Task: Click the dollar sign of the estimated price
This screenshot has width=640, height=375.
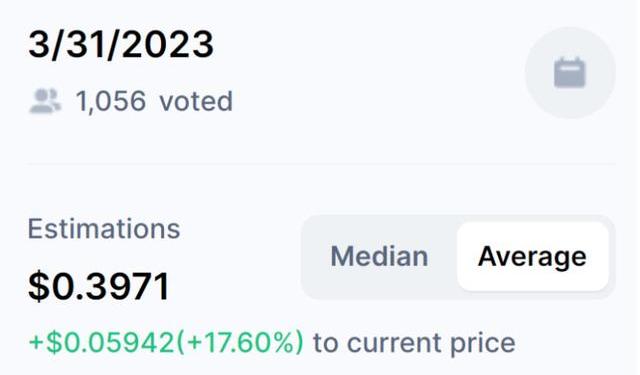Action: (x=38, y=286)
